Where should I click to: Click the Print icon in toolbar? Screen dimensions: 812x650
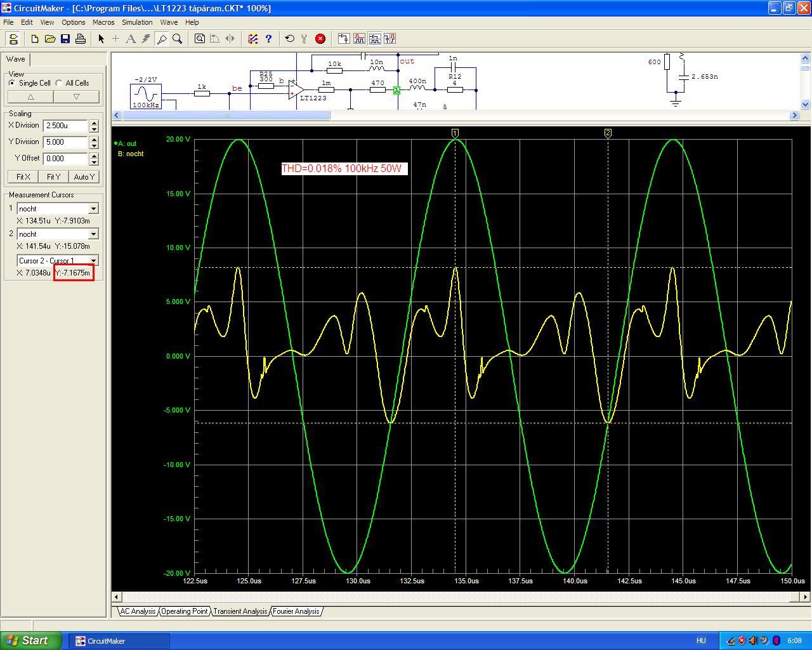click(x=81, y=39)
